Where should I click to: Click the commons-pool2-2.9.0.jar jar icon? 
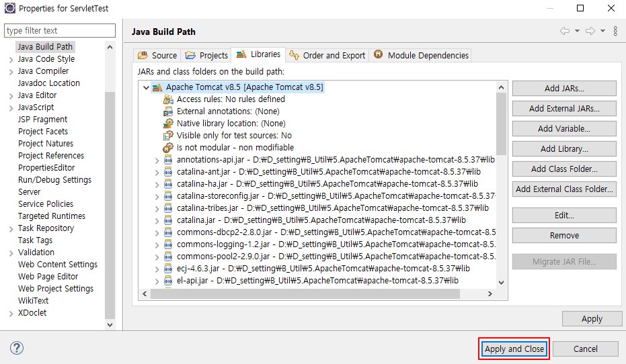[x=168, y=257]
